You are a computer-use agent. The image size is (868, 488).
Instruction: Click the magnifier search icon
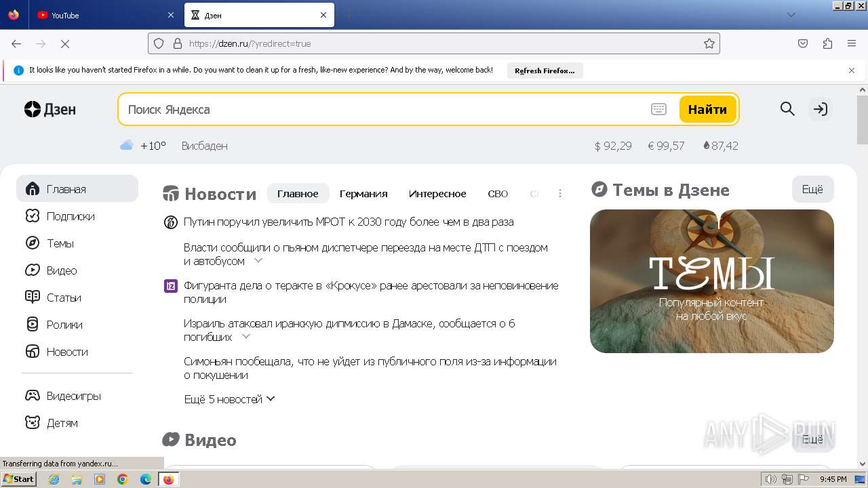pyautogui.click(x=787, y=109)
